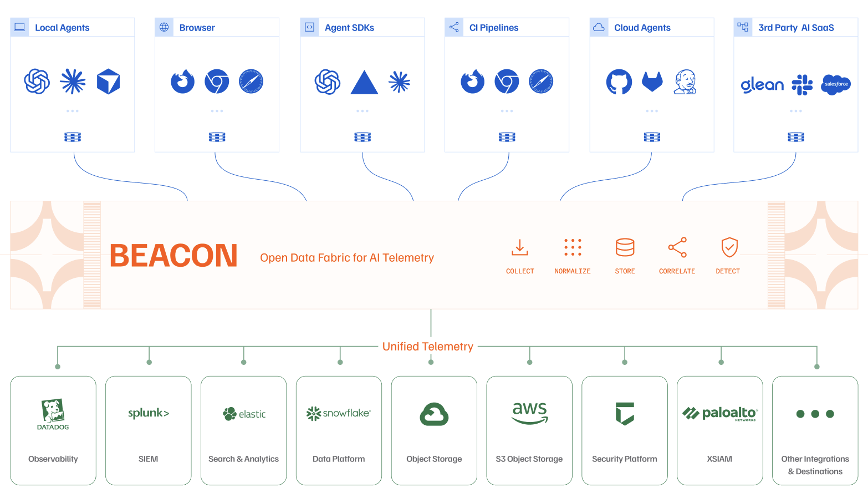868x498 pixels.
Task: Click the code icon beside Agent SDKs
Action: pos(309,27)
